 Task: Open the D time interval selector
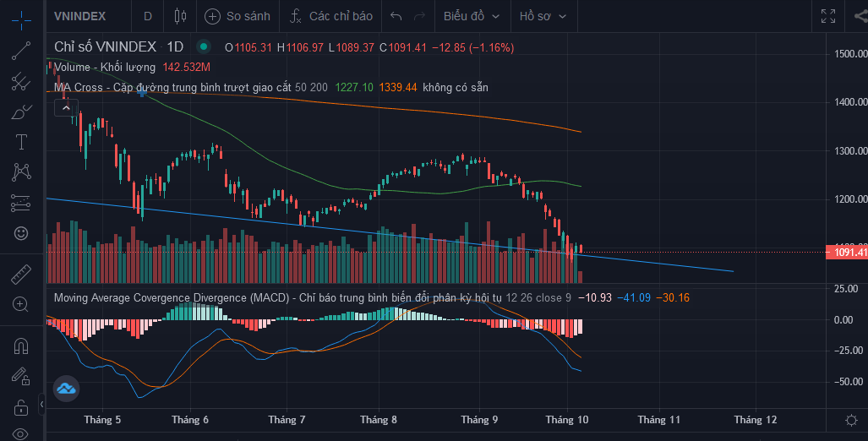(x=148, y=16)
